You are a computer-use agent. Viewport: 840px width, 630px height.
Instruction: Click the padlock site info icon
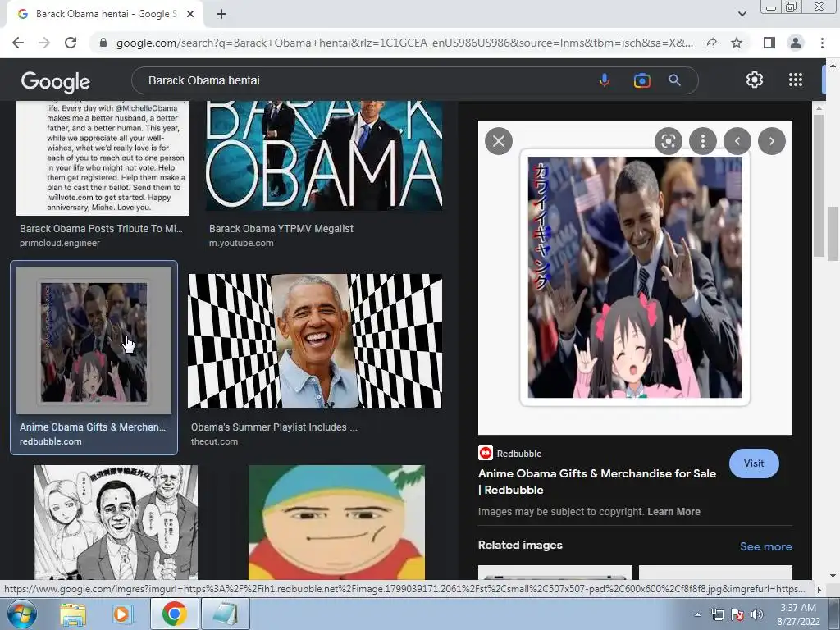(x=103, y=43)
